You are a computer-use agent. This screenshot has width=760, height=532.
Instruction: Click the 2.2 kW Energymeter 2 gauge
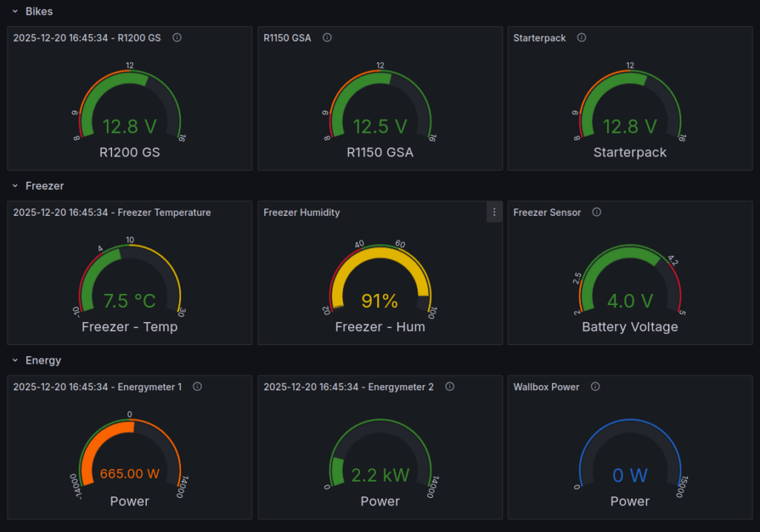pos(380,475)
